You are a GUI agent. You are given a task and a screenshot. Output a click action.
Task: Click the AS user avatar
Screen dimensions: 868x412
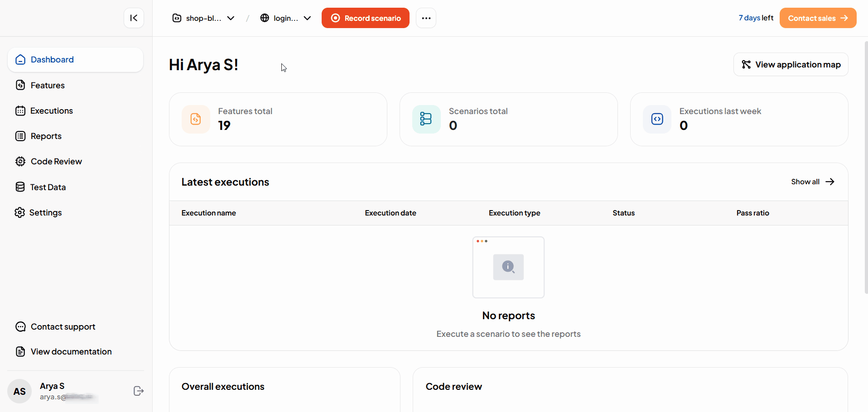[19, 391]
